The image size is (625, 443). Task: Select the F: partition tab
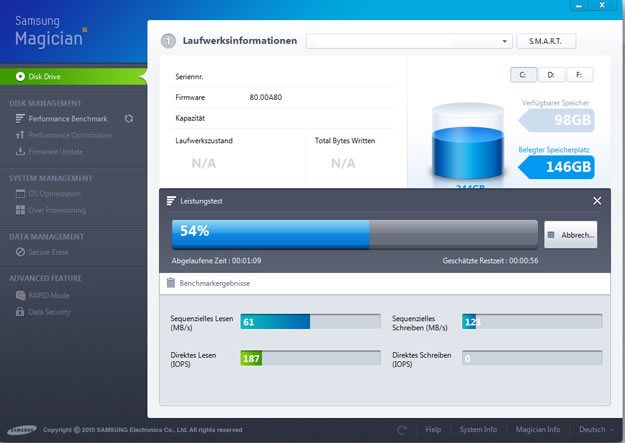[x=579, y=75]
